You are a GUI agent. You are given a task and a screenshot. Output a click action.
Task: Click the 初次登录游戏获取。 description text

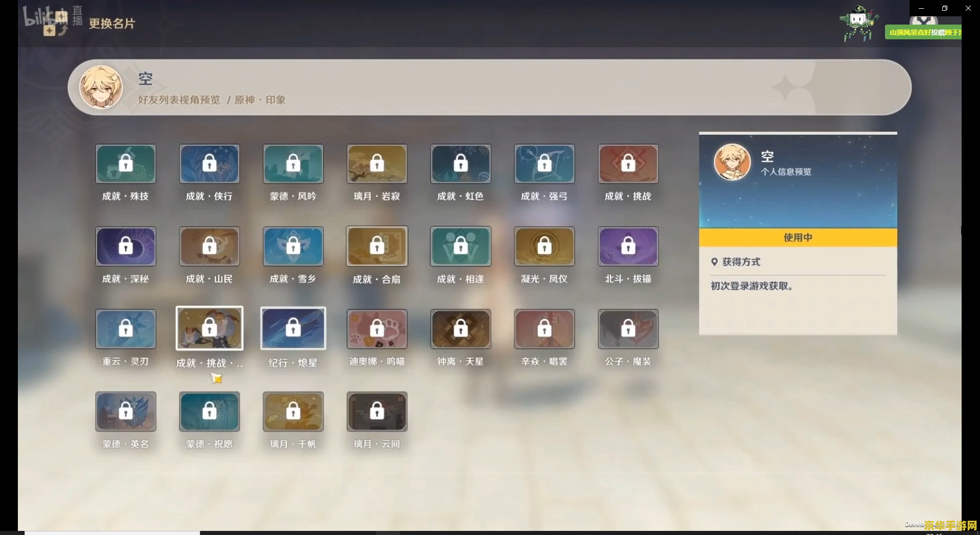752,286
